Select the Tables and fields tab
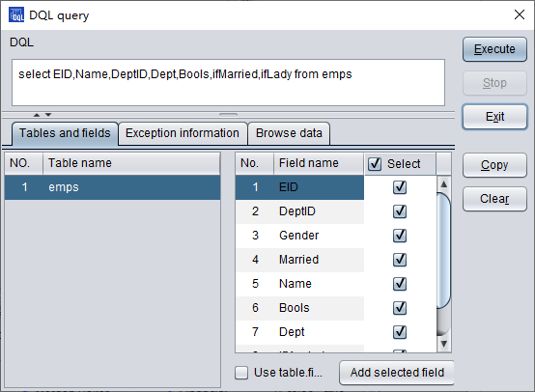 (65, 133)
